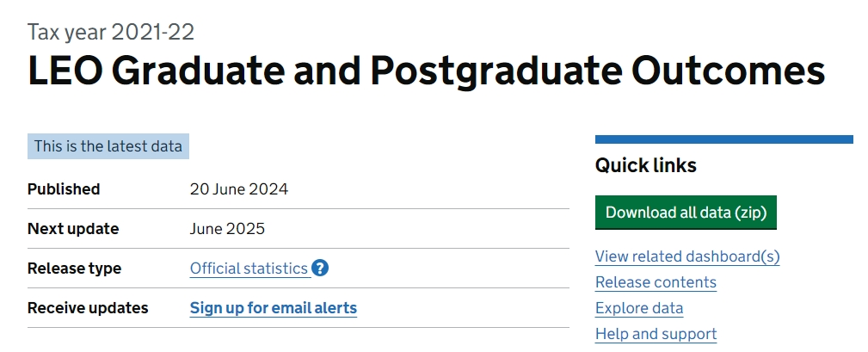This screenshot has width=868, height=352.
Task: Click the 'June 2025' next update value
Action: (x=227, y=229)
